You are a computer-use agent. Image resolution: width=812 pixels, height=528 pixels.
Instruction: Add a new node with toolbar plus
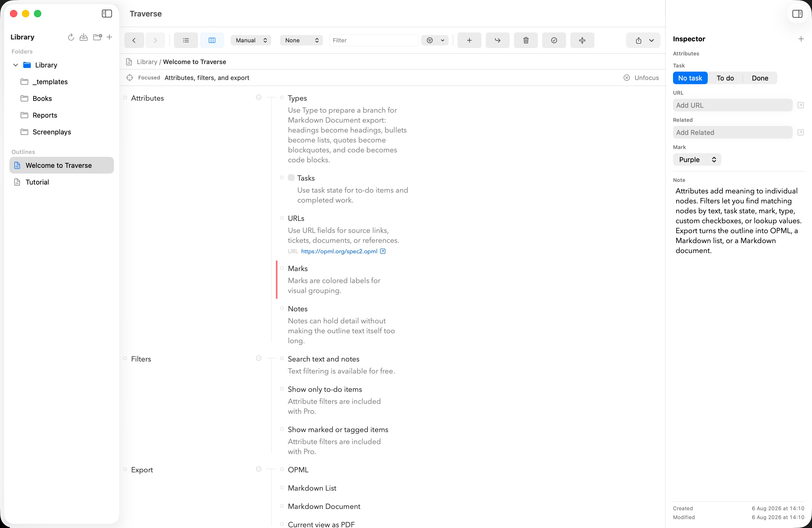coord(469,40)
